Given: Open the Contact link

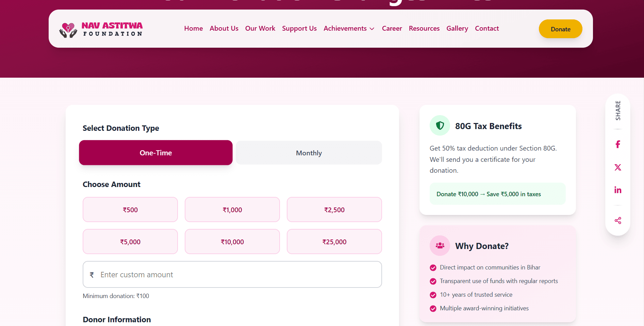Looking at the screenshot, I should [487, 29].
